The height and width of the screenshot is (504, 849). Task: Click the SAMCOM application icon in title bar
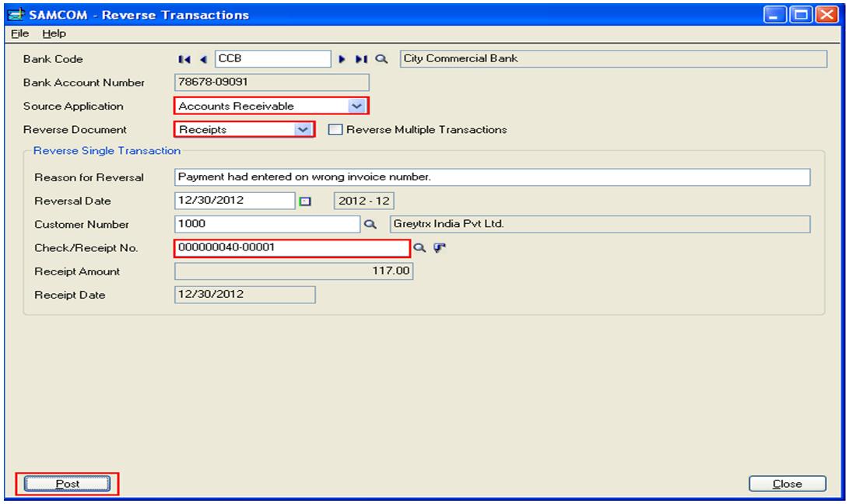pyautogui.click(x=16, y=14)
